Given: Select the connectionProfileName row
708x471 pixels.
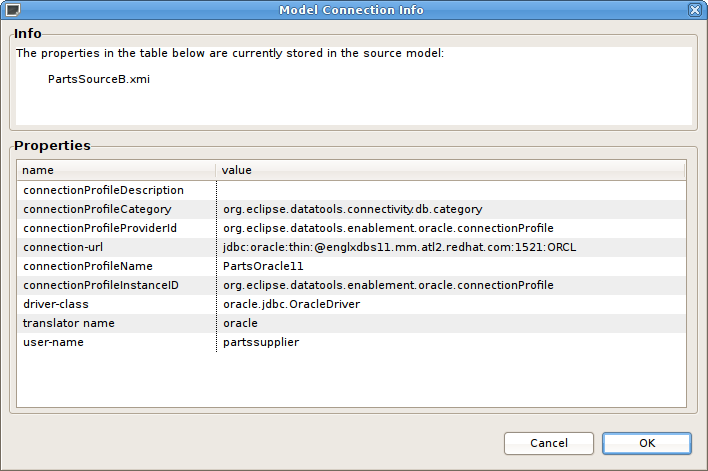Looking at the screenshot, I should coord(88,266).
